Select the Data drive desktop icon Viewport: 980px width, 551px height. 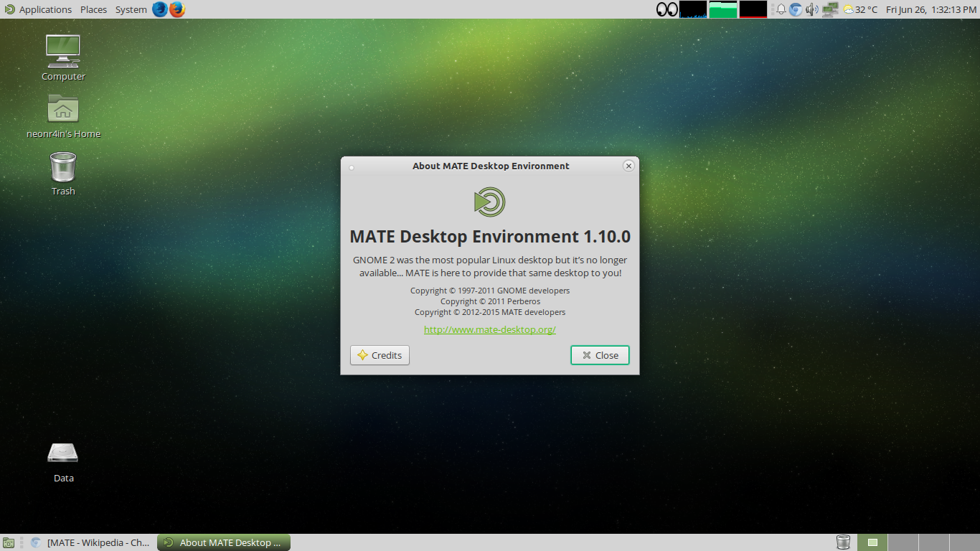[63, 461]
